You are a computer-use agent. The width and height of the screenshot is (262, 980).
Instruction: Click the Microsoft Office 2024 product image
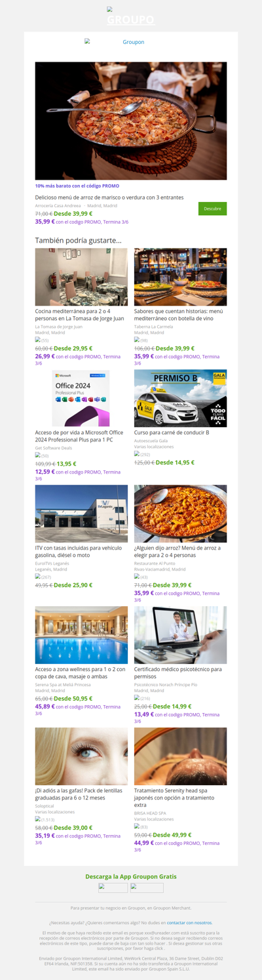point(81,398)
